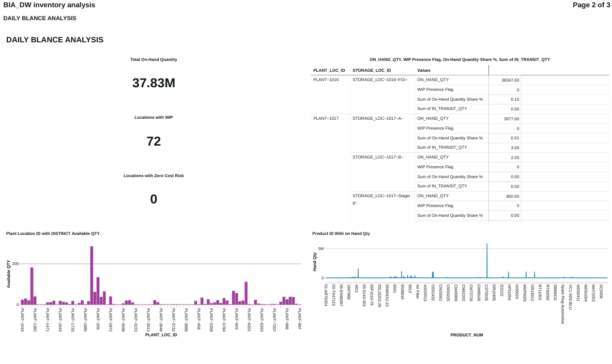Select the PLANT~1017 row cell

326,119
